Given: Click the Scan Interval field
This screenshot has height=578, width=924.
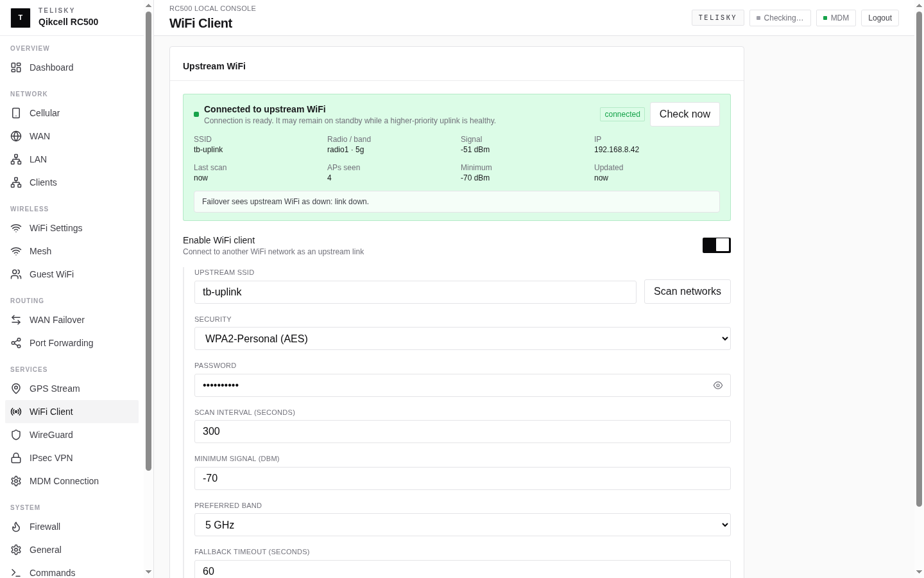Looking at the screenshot, I should [x=463, y=432].
